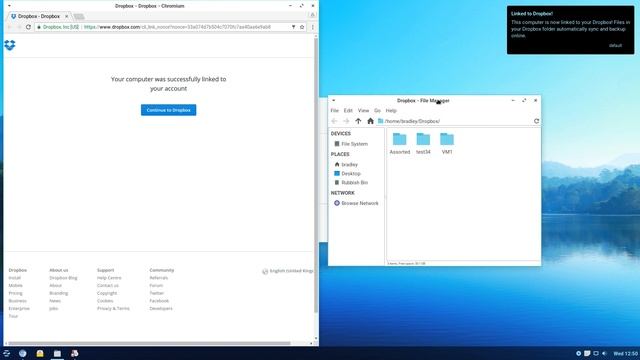The height and width of the screenshot is (360, 640).
Task: Open the Chromium three-dot menu
Action: click(313, 27)
